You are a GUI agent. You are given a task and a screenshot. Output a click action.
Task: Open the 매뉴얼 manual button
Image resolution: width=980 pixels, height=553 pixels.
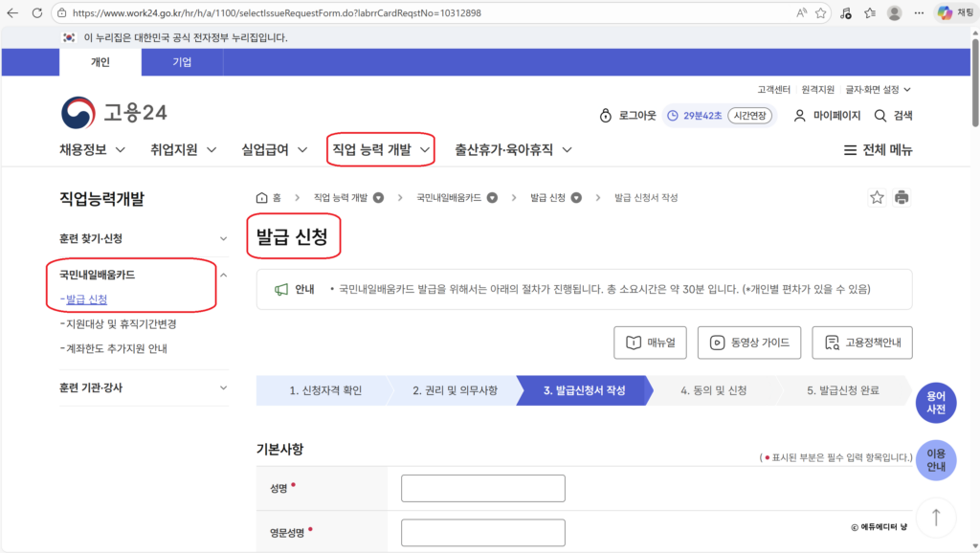(650, 343)
